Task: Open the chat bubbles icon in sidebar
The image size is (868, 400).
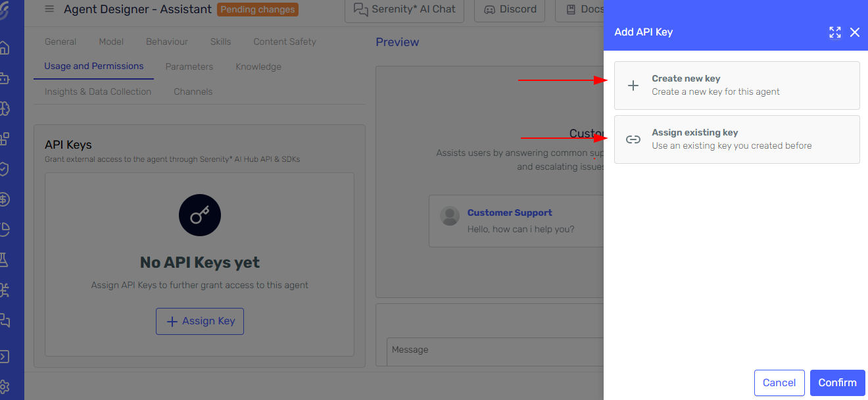Action: click(x=5, y=320)
